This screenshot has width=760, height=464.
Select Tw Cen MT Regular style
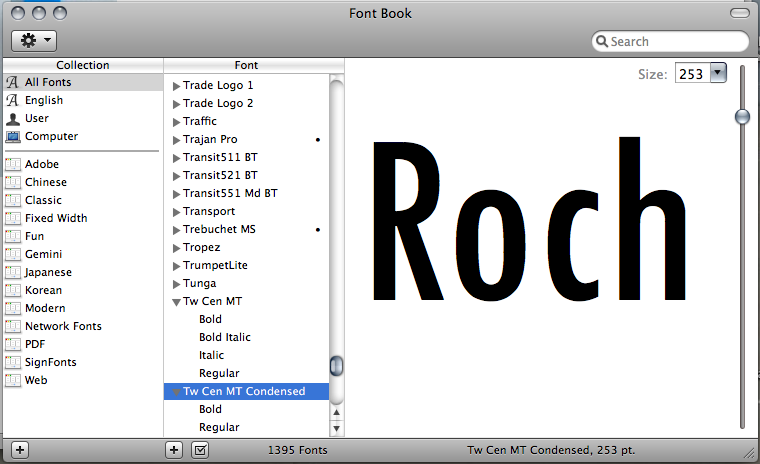(219, 373)
